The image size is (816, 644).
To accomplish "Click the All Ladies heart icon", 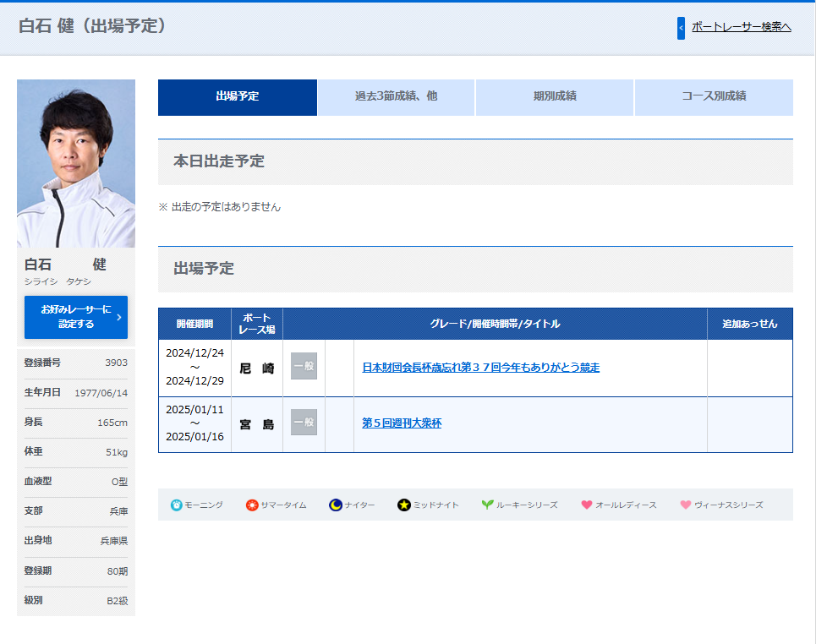I will [587, 505].
